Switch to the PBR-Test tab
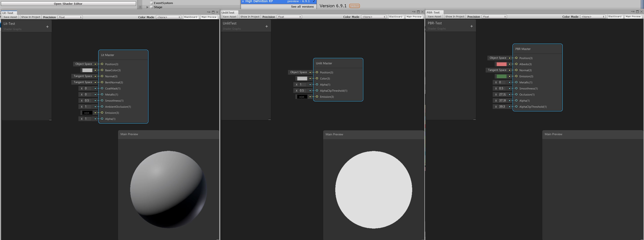Screen dimensions: 644x240 [x=433, y=12]
